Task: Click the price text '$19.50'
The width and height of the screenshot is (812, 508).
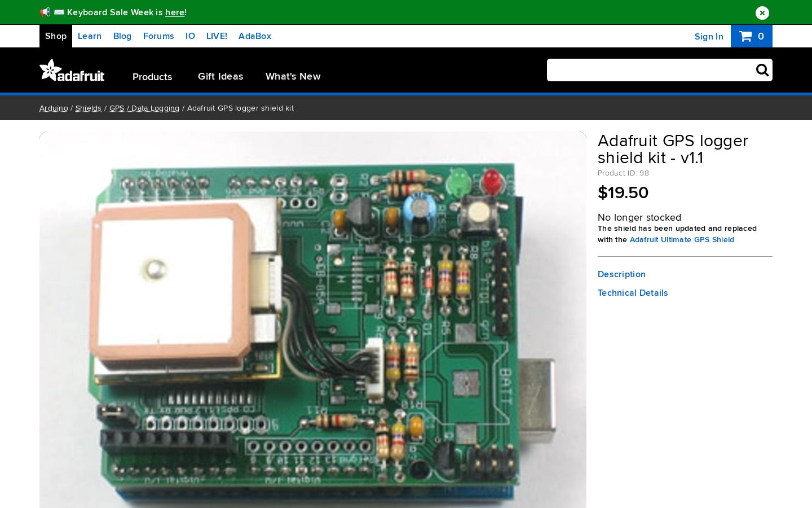Action: [623, 192]
